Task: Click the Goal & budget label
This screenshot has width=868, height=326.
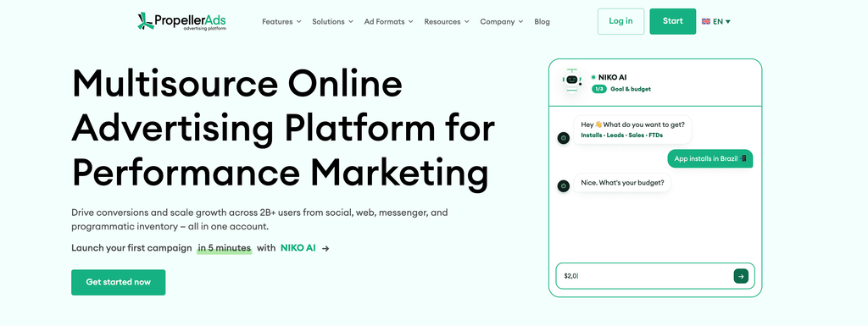Action: click(631, 89)
